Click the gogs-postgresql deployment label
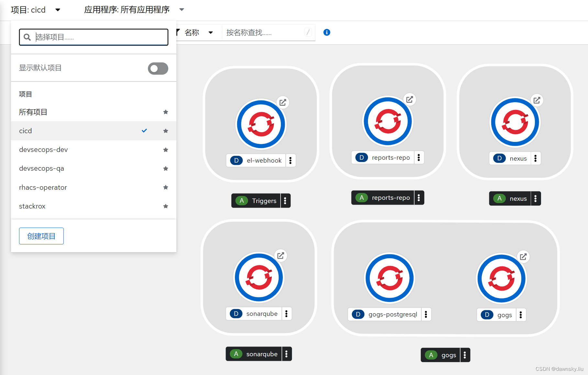This screenshot has width=588, height=375. pyautogui.click(x=385, y=314)
